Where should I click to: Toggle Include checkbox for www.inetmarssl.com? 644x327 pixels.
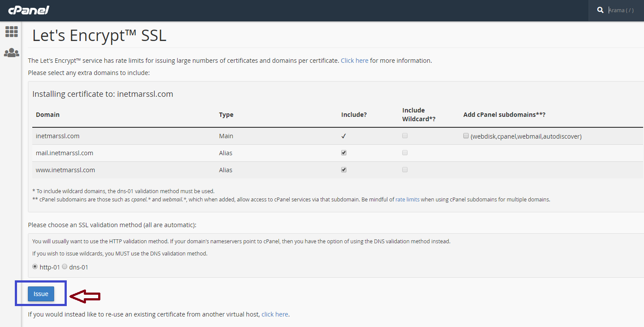[x=344, y=170]
